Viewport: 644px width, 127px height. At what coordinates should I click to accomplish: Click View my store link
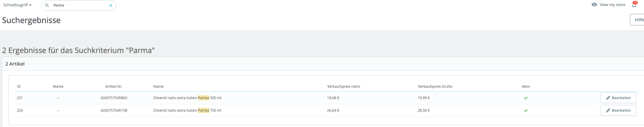pyautogui.click(x=612, y=5)
